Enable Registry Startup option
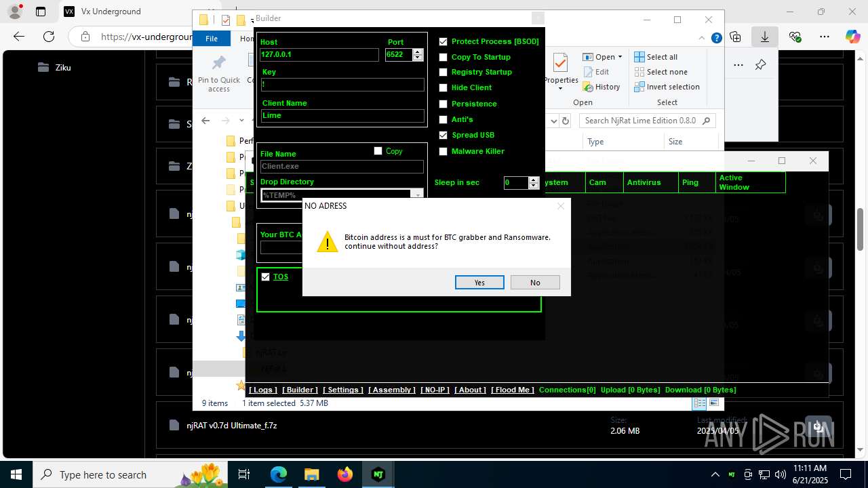This screenshot has height=488, width=868. [x=443, y=72]
